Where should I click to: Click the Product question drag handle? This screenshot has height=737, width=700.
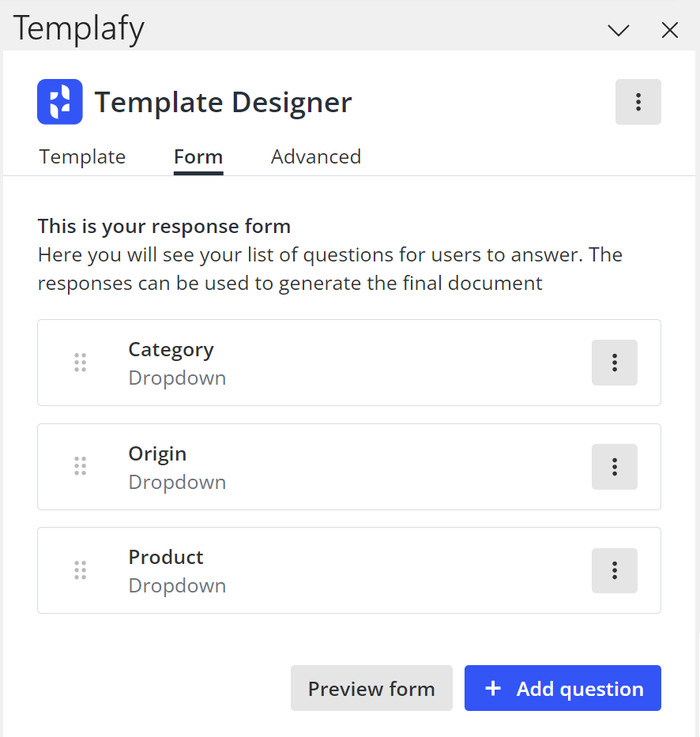(x=81, y=570)
